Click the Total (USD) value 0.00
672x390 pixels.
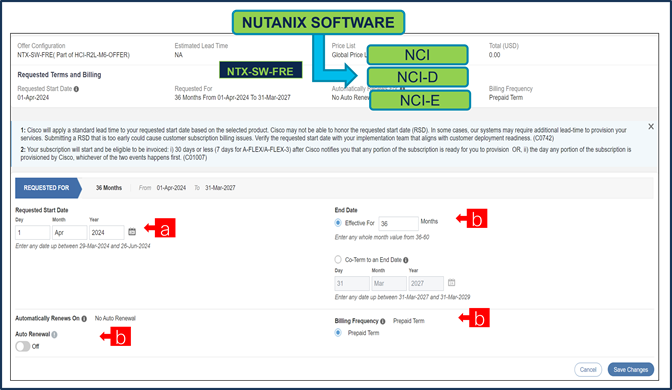[x=495, y=55]
